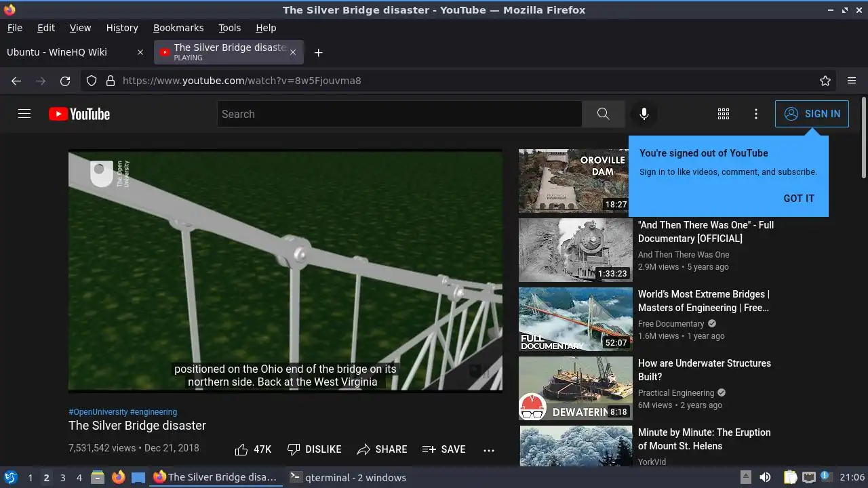Open the Help menu
This screenshot has width=868, height=488.
266,28
